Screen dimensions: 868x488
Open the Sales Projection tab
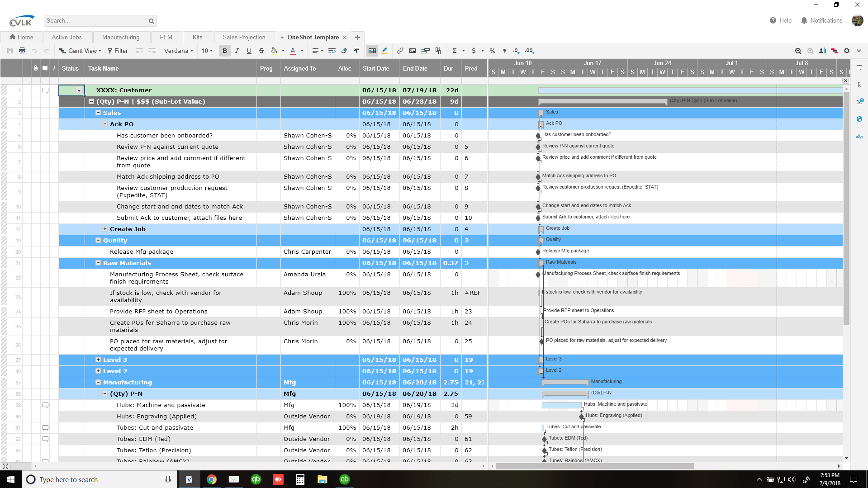coord(244,37)
